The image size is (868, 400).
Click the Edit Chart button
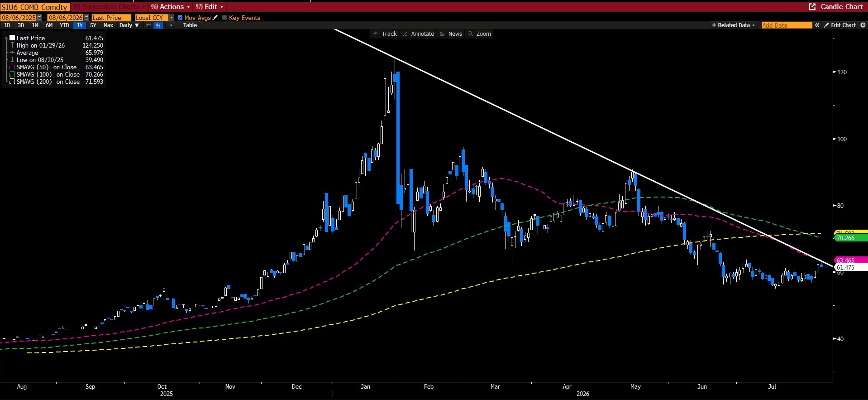point(840,25)
